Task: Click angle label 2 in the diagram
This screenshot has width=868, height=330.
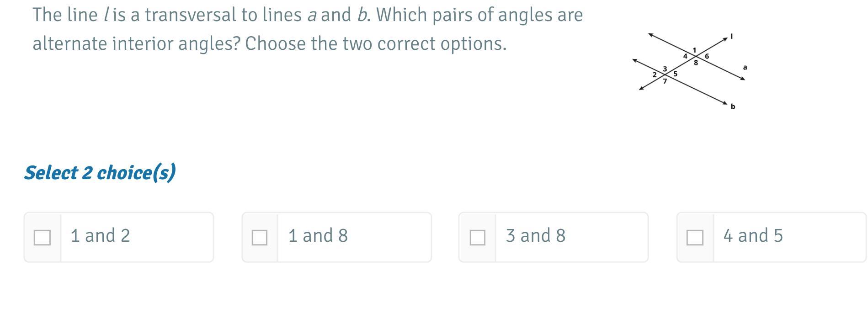Action: tap(654, 75)
